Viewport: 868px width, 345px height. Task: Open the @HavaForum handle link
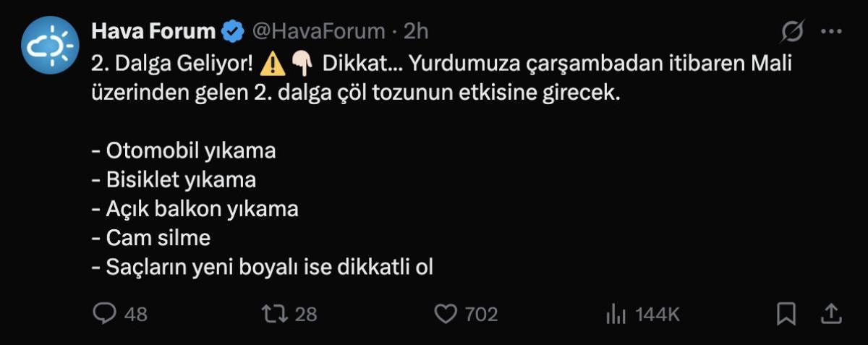318,31
